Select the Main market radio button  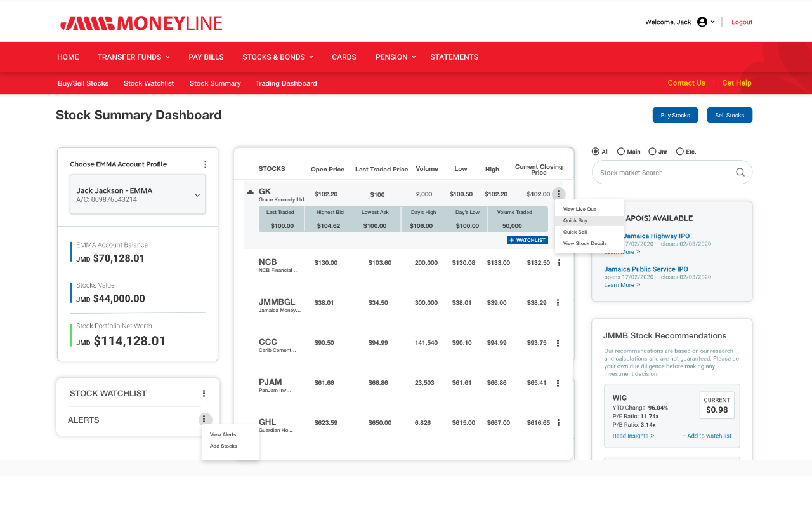621,152
